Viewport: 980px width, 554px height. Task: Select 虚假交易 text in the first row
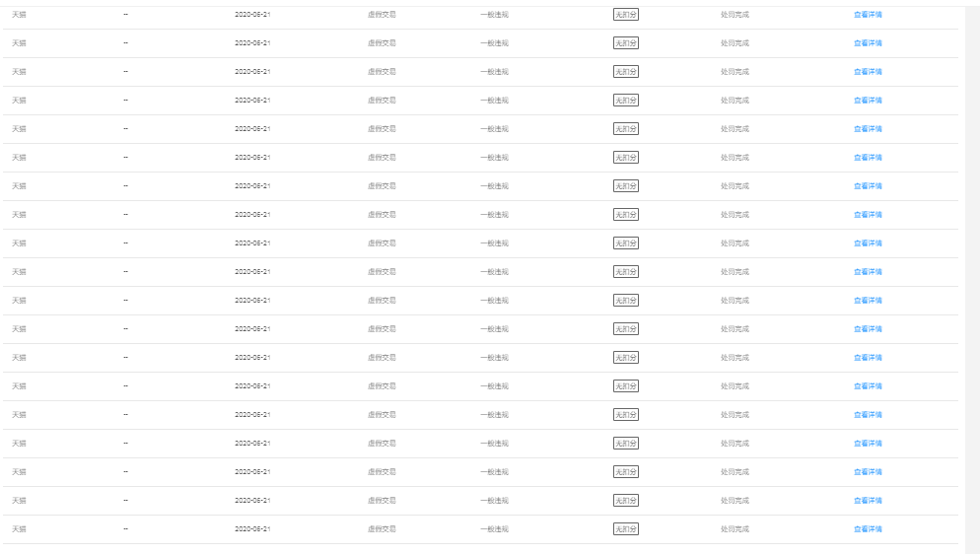coord(382,15)
